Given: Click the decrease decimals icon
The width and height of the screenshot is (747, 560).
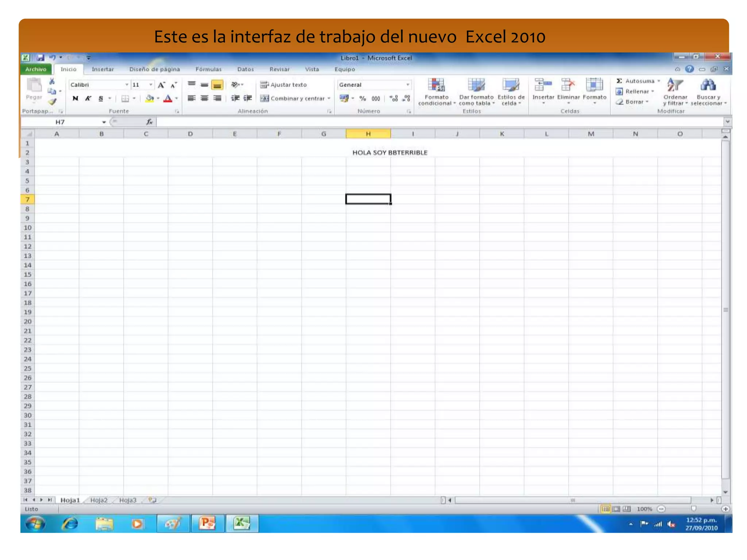Looking at the screenshot, I should point(406,98).
